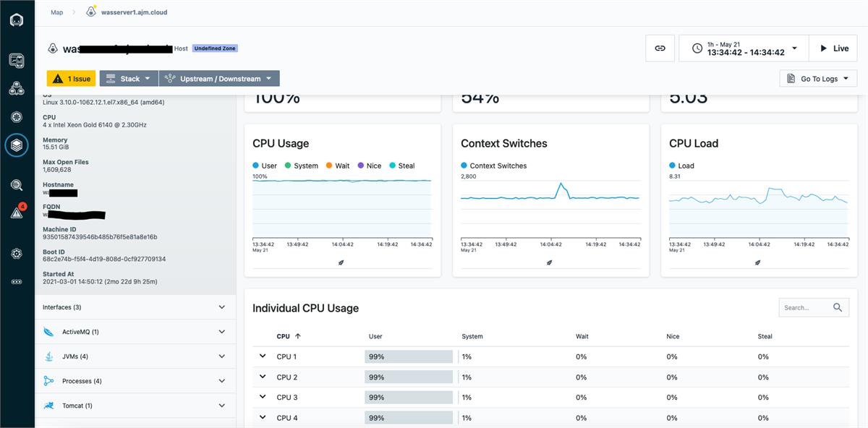Click the Instana home icon atop the sidebar

coord(16,20)
